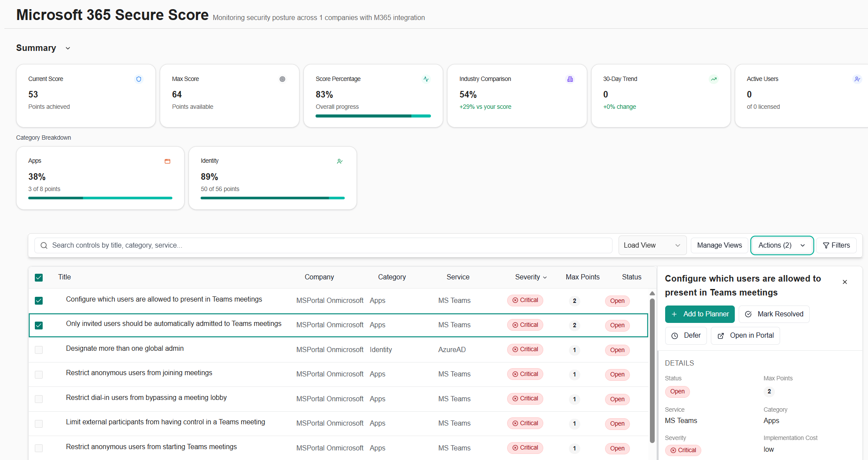
Task: Open the Load View dropdown
Action: (x=652, y=245)
